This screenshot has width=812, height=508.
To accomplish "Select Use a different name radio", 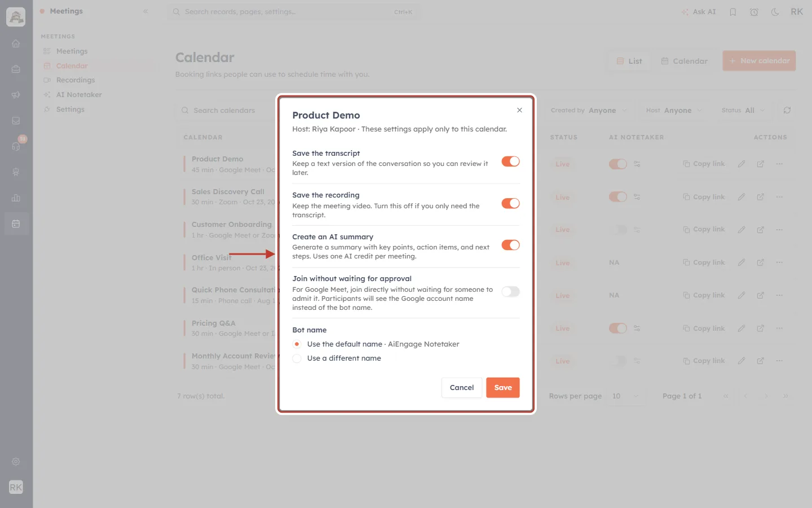I will (x=297, y=358).
